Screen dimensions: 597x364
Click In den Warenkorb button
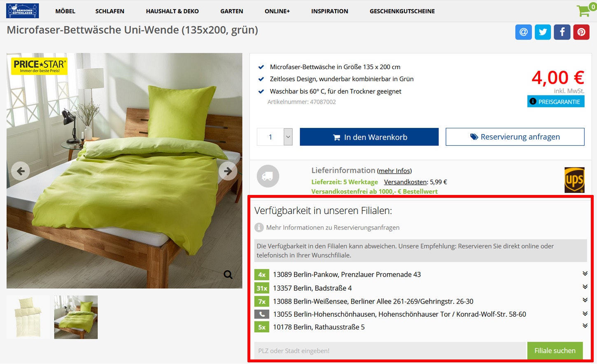tap(369, 137)
